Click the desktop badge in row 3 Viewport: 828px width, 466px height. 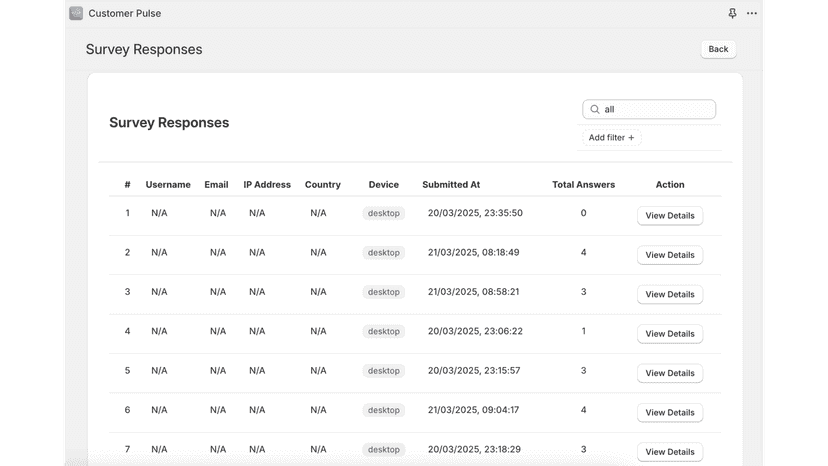[384, 292]
